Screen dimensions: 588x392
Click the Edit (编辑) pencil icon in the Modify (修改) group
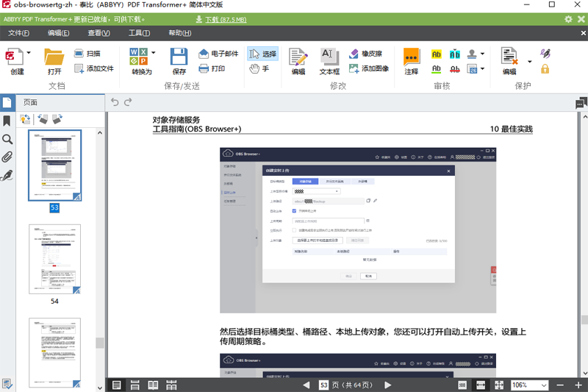point(298,57)
